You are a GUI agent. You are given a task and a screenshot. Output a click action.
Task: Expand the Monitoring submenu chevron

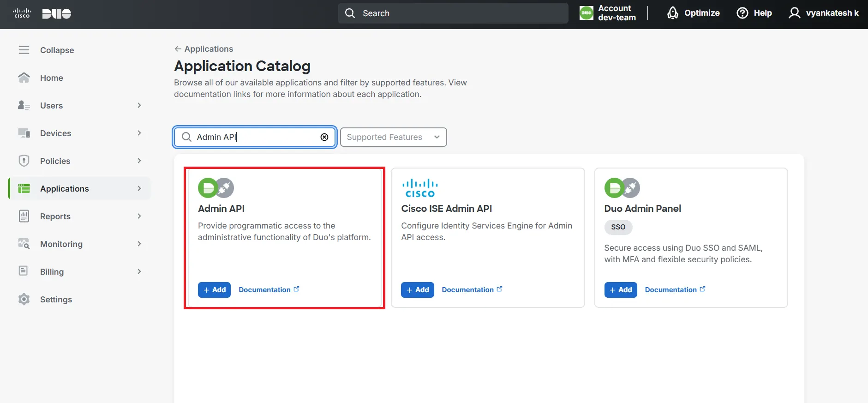(x=139, y=244)
